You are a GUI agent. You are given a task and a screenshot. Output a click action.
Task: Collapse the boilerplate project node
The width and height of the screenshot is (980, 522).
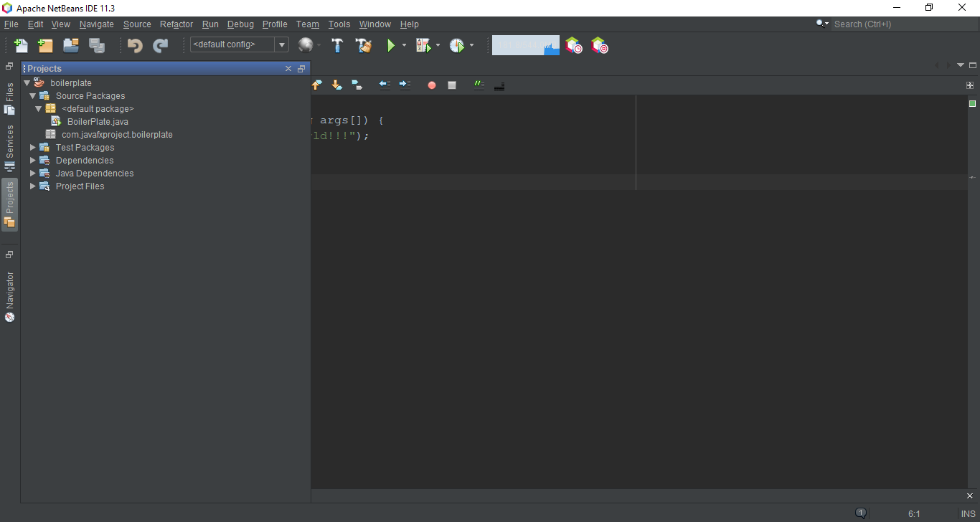coord(27,82)
